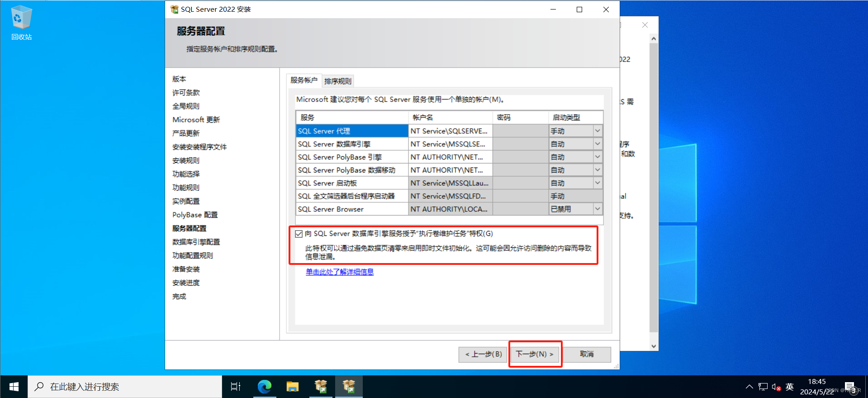Maximize the SQL Server 2022 setup window
Image resolution: width=868 pixels, height=398 pixels.
pyautogui.click(x=579, y=9)
